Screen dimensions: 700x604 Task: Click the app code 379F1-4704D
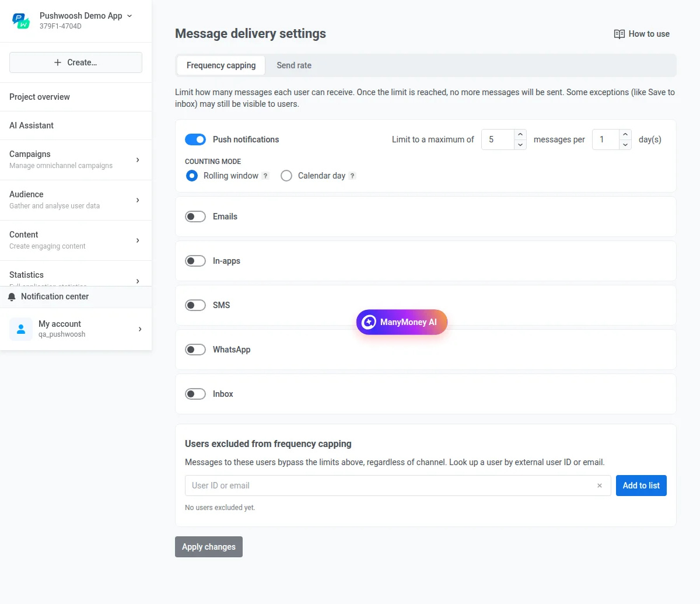point(61,26)
